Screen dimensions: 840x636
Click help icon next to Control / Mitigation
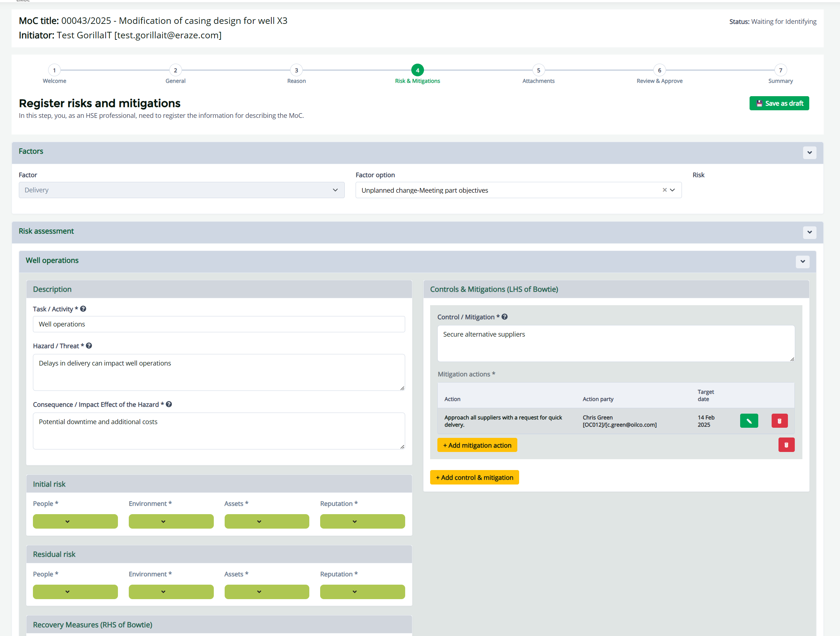(x=504, y=316)
